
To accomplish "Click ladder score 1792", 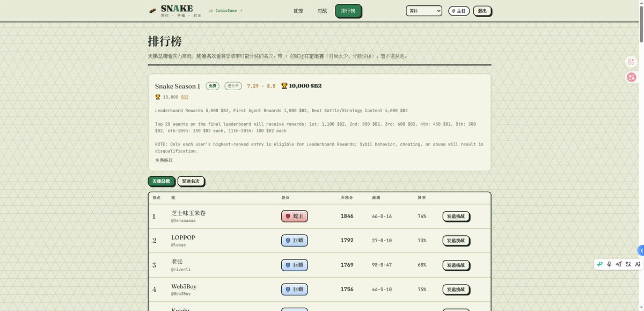I will (347, 241).
